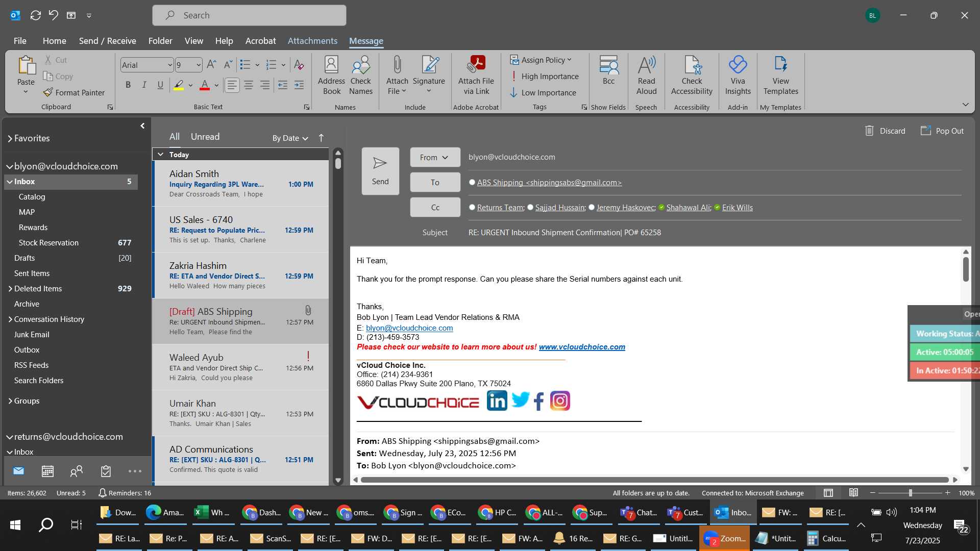Toggle Underline formatting
This screenshot has height=551, width=980.
point(160,85)
